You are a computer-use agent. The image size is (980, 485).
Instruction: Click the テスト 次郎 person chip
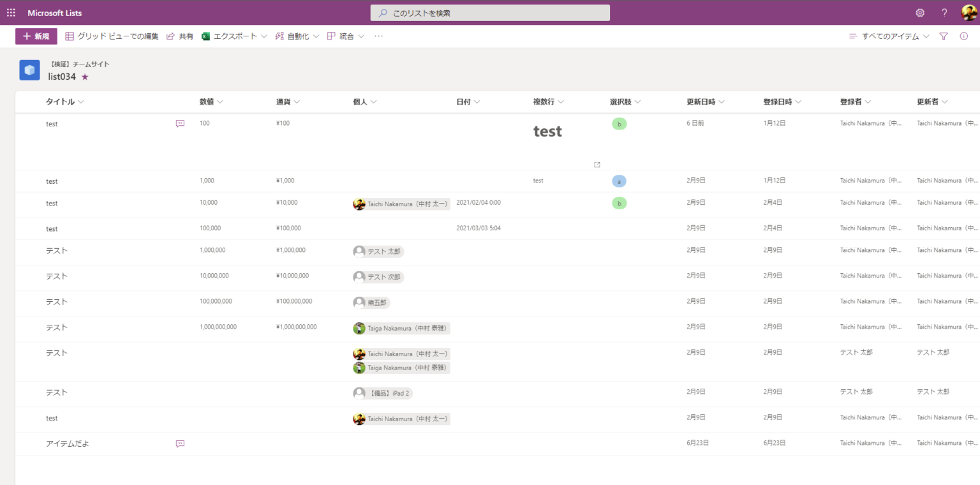(378, 277)
